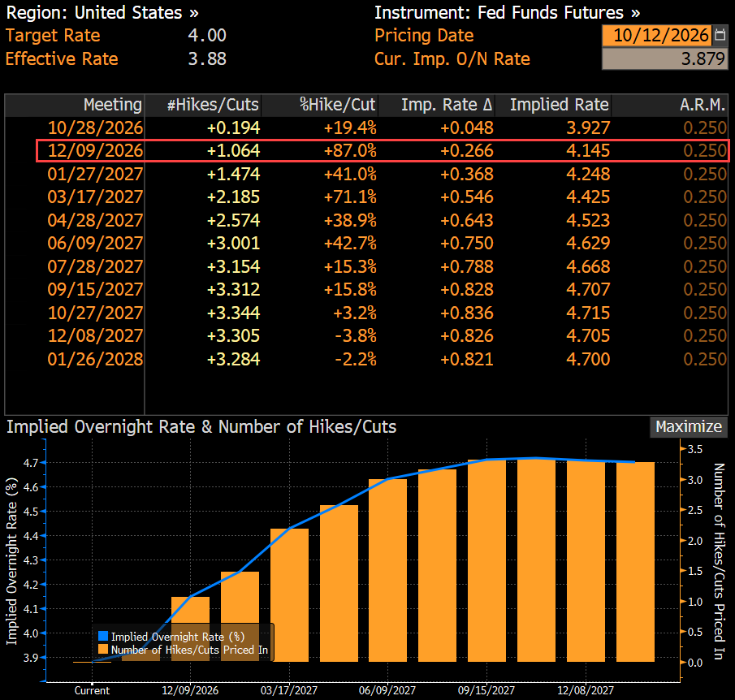Image resolution: width=735 pixels, height=700 pixels.
Task: Click the Effective Rate value 3.88
Action: click(x=207, y=59)
